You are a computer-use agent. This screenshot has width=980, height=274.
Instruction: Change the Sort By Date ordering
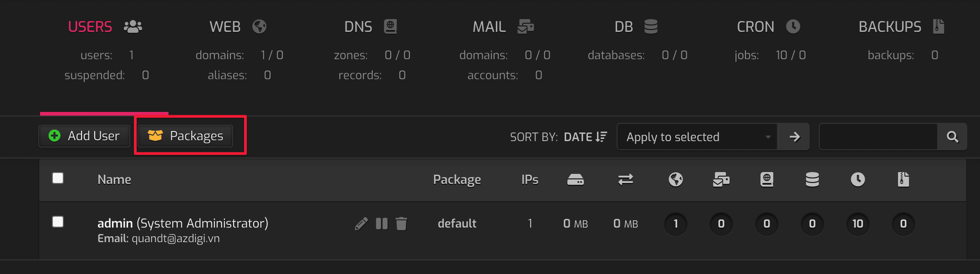tap(585, 137)
